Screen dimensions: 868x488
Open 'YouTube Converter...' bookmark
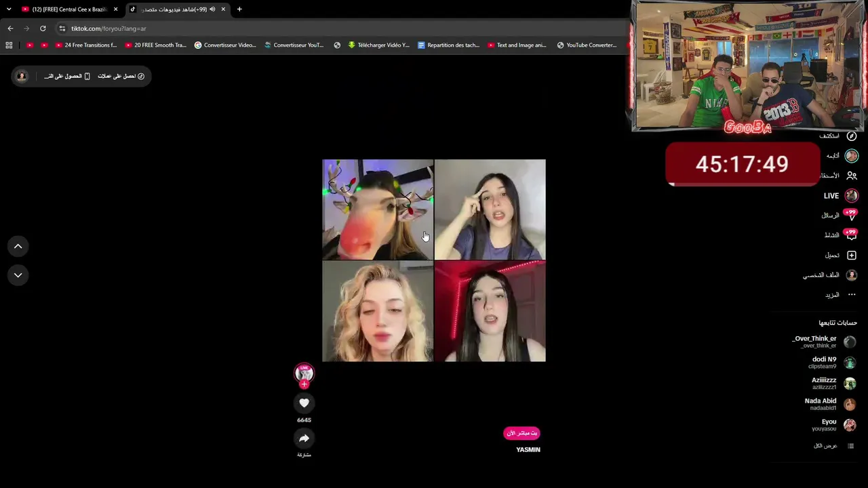coord(587,45)
